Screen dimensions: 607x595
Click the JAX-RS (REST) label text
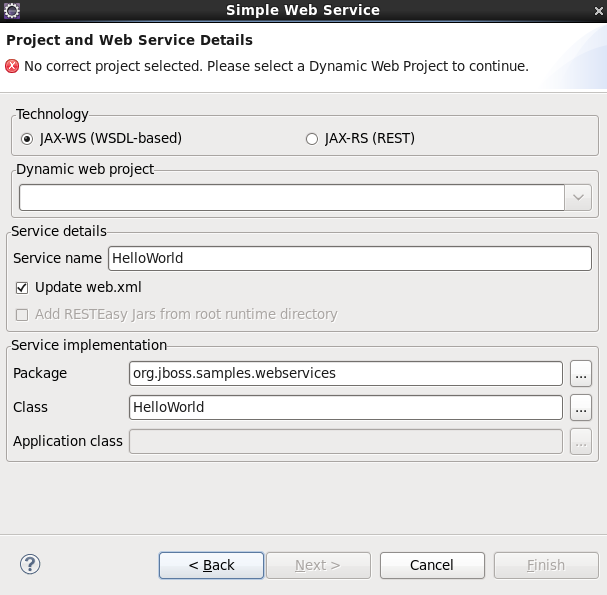369,139
